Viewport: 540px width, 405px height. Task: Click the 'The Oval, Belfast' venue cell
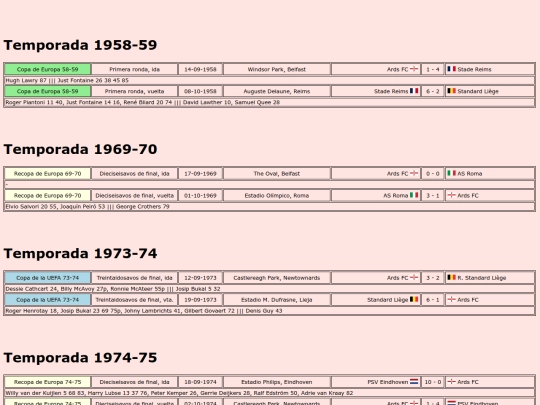tap(277, 174)
